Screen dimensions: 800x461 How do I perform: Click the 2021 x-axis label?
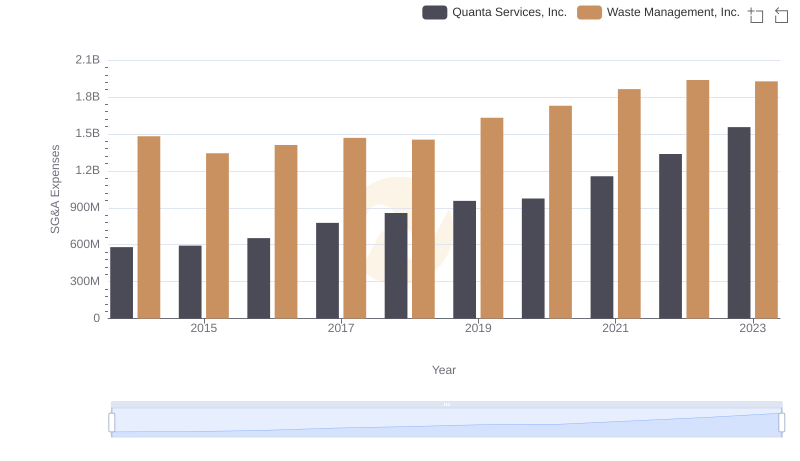[x=615, y=328]
